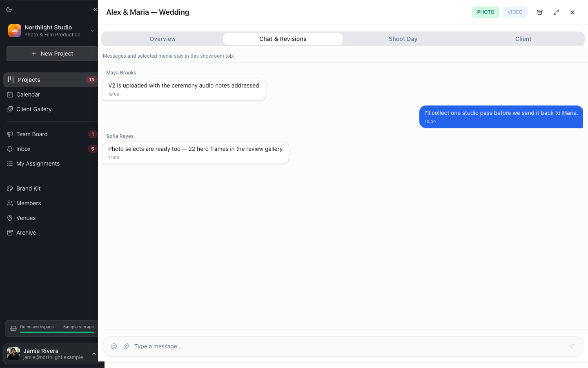Viewport: 588px width, 368px height.
Task: Switch to the Overview tab
Action: [163, 39]
